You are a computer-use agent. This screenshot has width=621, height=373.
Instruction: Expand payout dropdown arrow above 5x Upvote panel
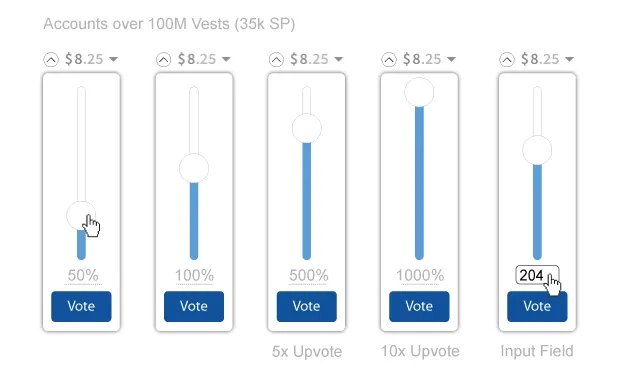click(x=338, y=59)
